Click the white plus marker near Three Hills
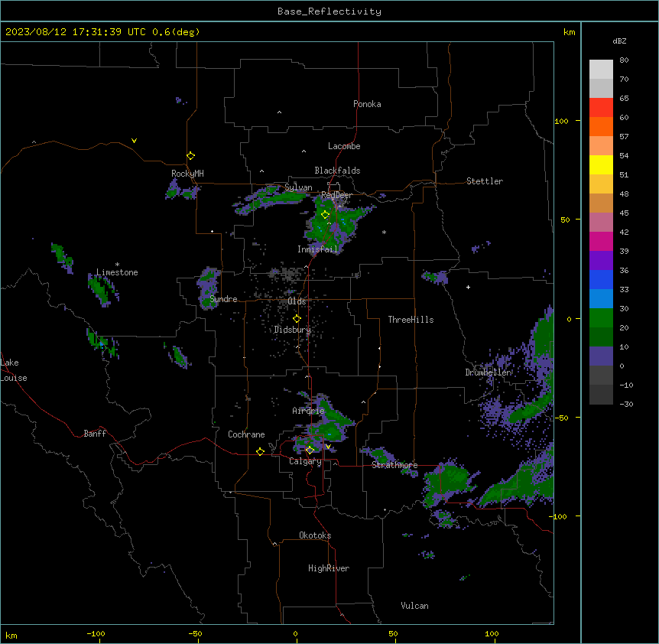The image size is (659, 644). coord(468,287)
